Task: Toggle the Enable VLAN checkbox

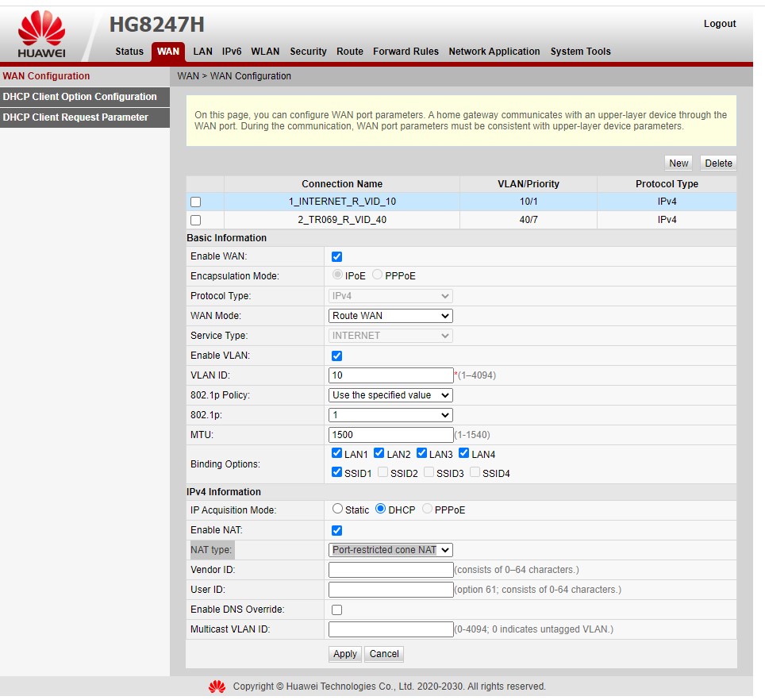Action: tap(336, 356)
